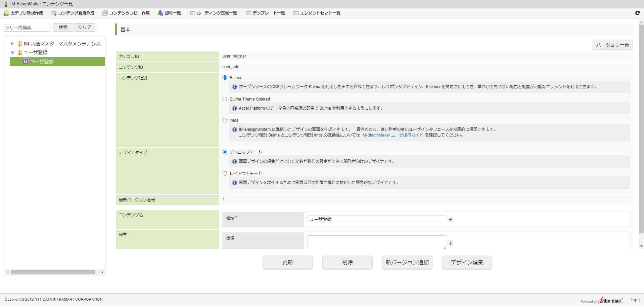Select the Bulma Theme Colored radio

coord(225,99)
